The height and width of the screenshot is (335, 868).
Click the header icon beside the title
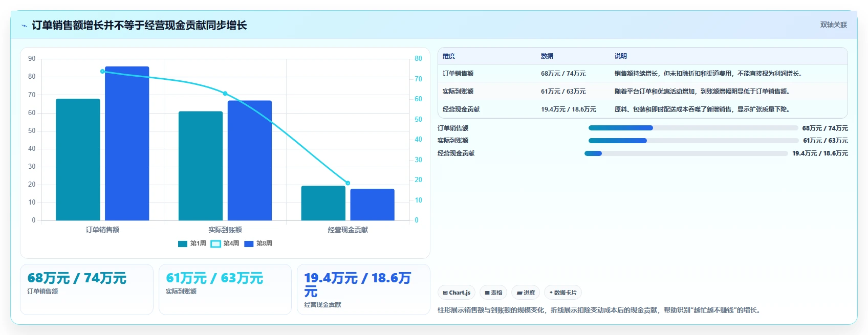(24, 26)
